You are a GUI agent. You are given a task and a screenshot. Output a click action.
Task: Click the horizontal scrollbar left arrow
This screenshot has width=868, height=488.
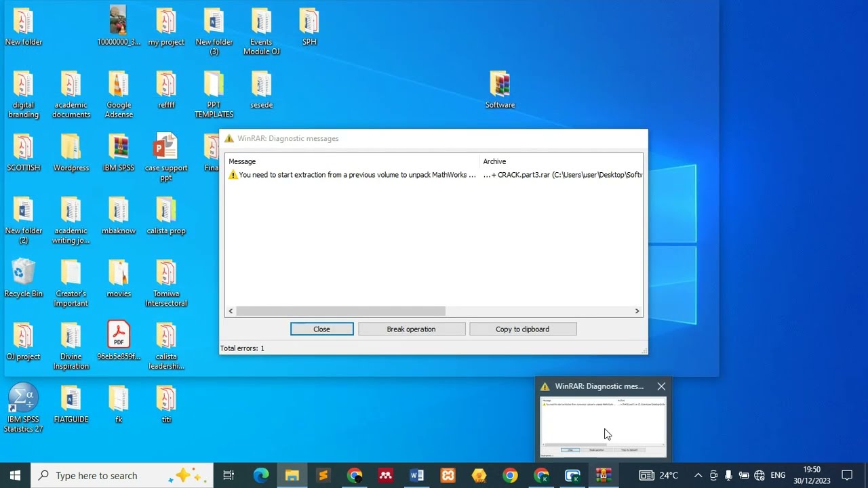pyautogui.click(x=231, y=311)
